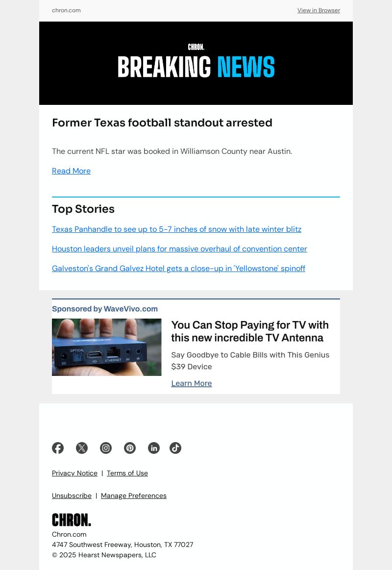Open the Instagram social icon
This screenshot has height=570, width=392.
106,448
